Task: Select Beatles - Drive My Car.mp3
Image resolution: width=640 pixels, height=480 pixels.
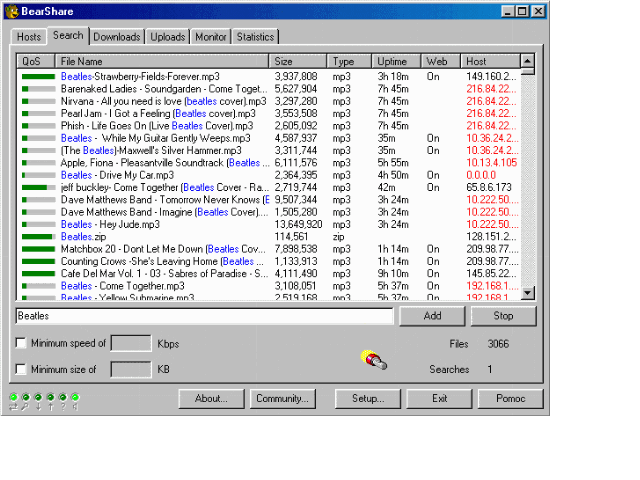Action: coord(117,175)
